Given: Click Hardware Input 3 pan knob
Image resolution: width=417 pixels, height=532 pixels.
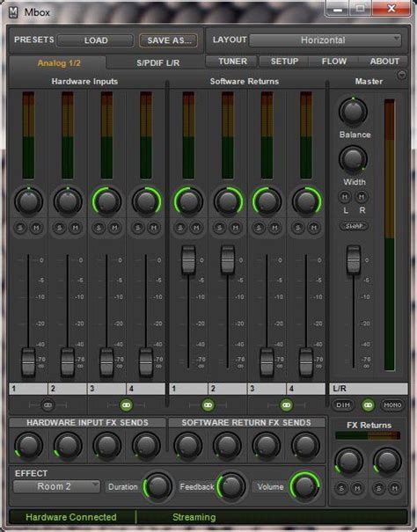Looking at the screenshot, I should point(107,201).
